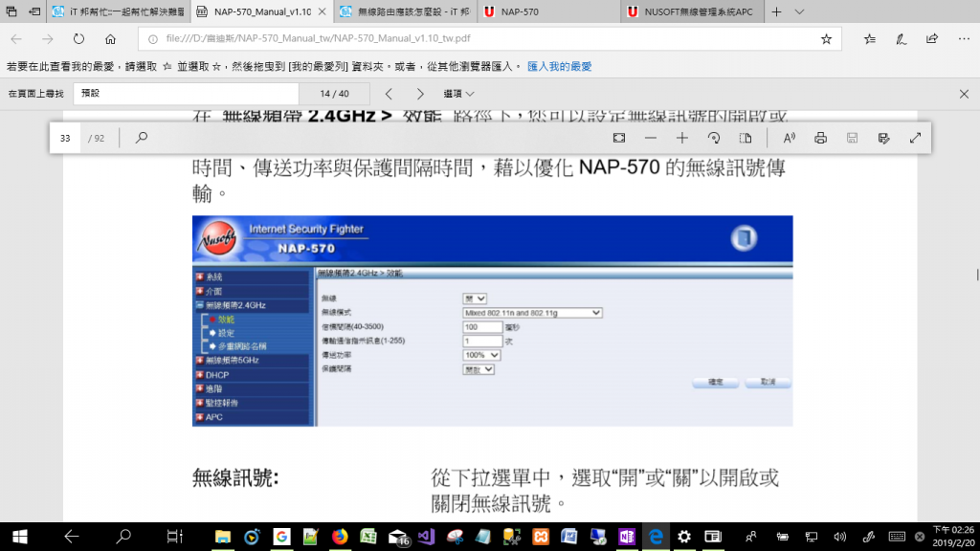This screenshot has height=551, width=980.
Task: Add this page to favorites star
Action: tap(826, 38)
